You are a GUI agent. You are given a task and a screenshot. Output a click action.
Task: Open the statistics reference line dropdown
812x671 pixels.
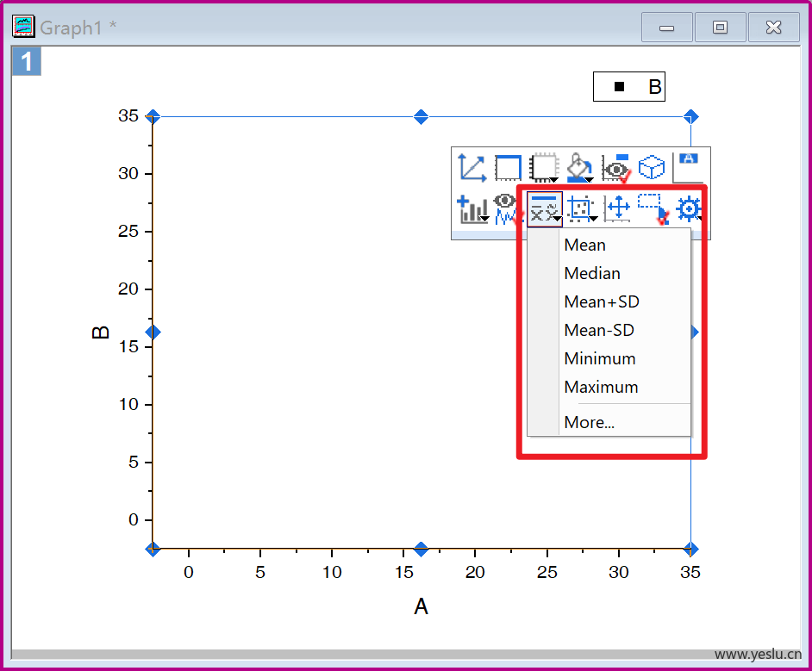click(x=545, y=209)
